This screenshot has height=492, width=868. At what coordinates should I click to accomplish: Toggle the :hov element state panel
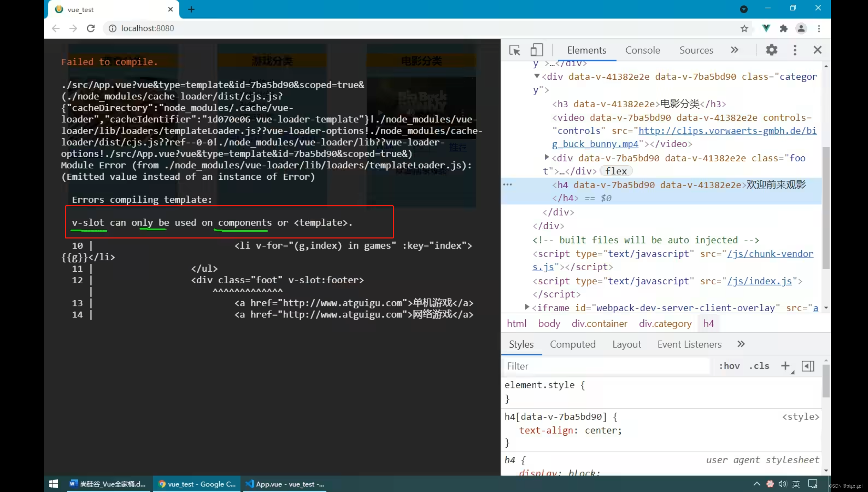coord(729,366)
